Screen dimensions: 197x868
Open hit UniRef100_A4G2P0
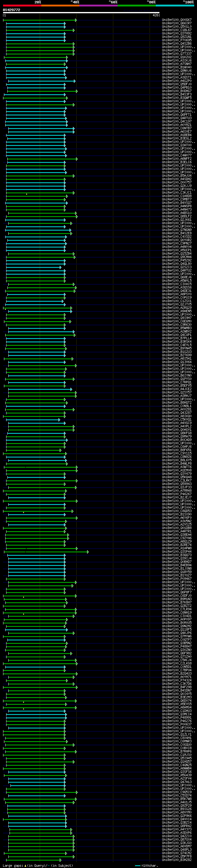(177, 81)
